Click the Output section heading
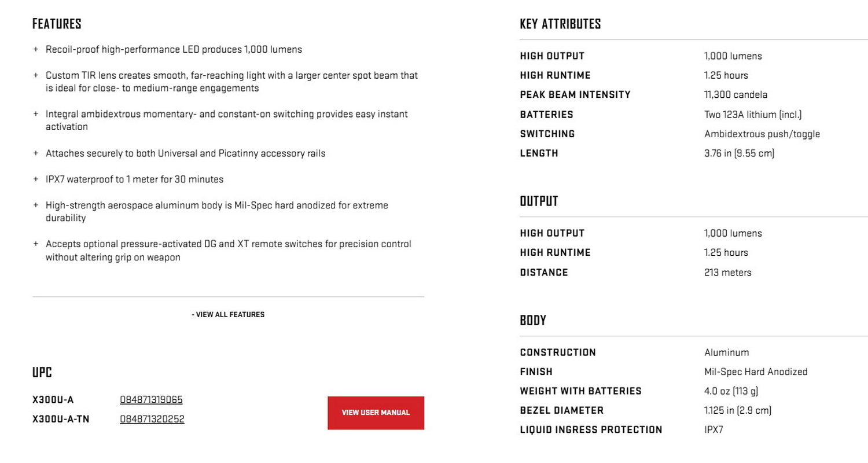Image resolution: width=868 pixels, height=463 pixels. [x=539, y=201]
